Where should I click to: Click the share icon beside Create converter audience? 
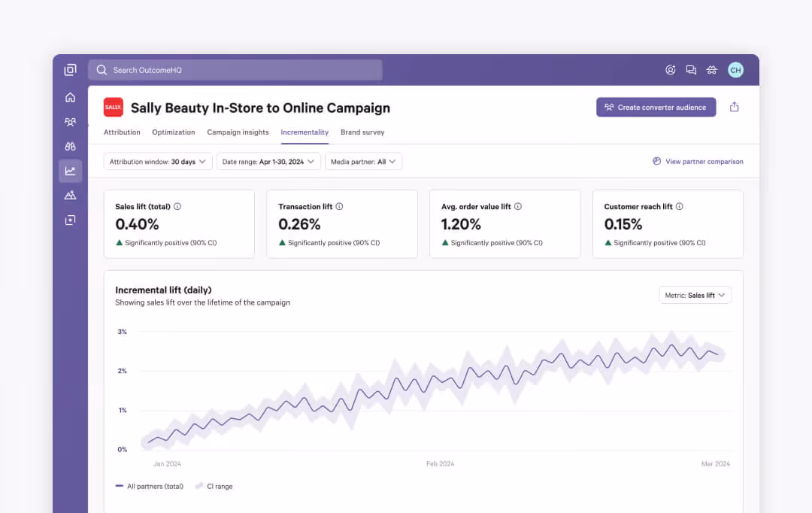click(734, 107)
